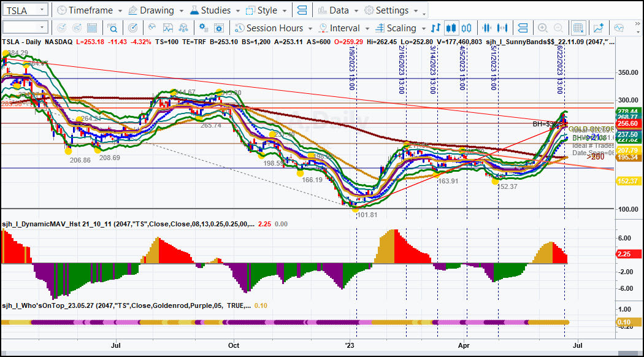
Task: Click the yellow 152.37 price axis tag
Action: tap(627, 181)
